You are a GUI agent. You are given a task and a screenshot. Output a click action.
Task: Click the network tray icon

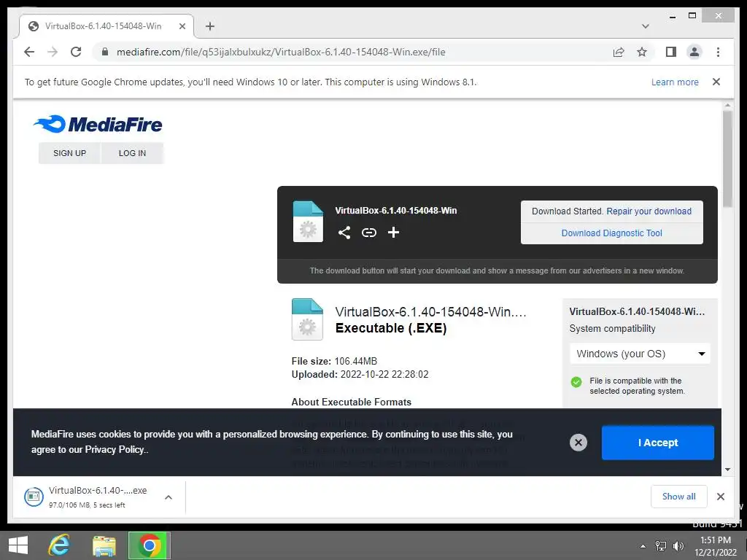661,546
